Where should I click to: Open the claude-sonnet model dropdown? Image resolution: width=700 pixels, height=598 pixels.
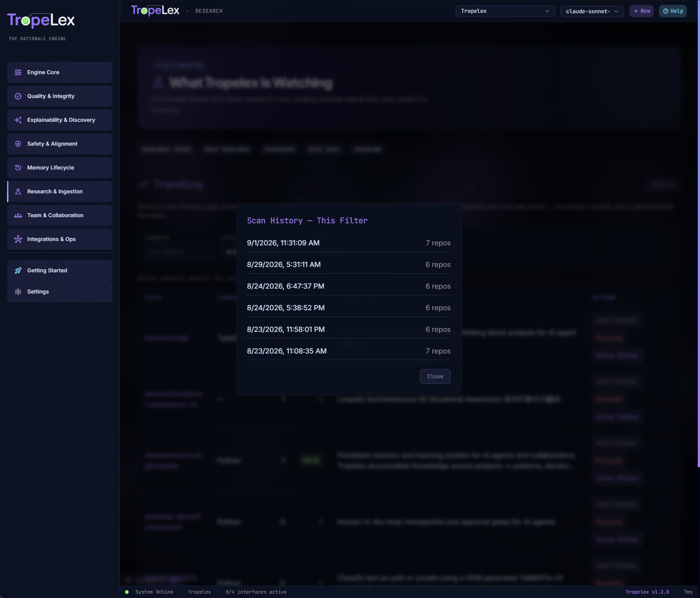pos(592,11)
